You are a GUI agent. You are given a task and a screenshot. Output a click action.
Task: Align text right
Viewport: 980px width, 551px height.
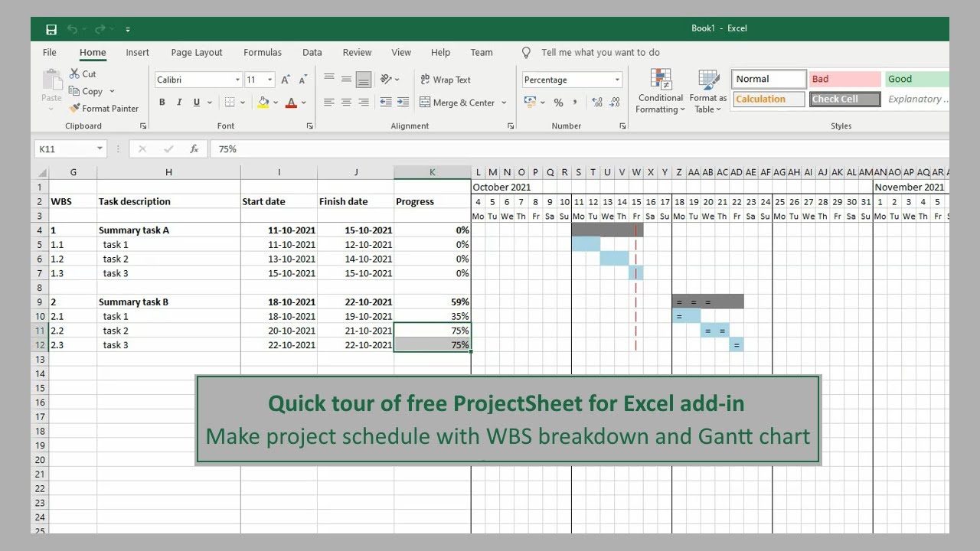(364, 103)
